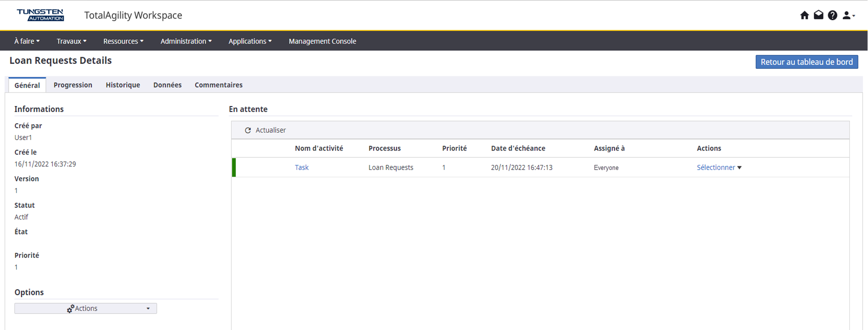Open the Options Actions dropdown arrow
Image resolution: width=868 pixels, height=330 pixels.
(148, 309)
